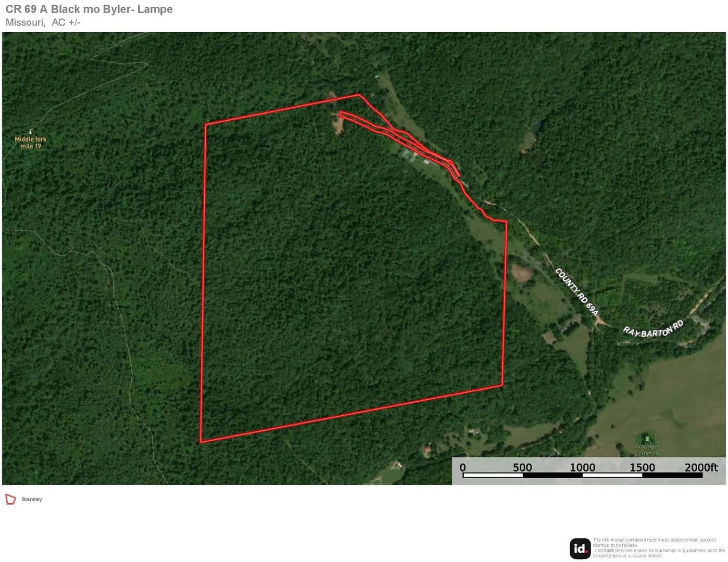
Task: Click the 1500 mark on the scale bar
Action: point(642,467)
